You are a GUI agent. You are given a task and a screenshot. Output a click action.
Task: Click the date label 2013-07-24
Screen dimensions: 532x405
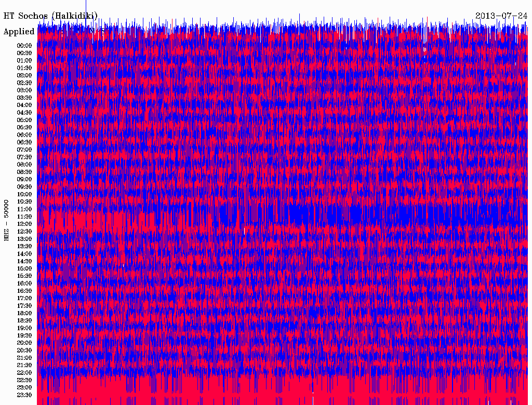click(x=501, y=16)
